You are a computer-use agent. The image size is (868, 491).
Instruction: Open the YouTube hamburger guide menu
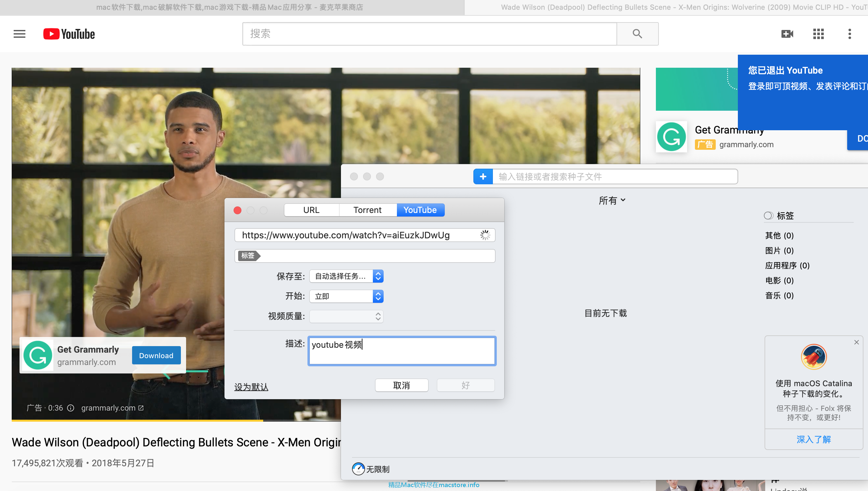(x=19, y=34)
